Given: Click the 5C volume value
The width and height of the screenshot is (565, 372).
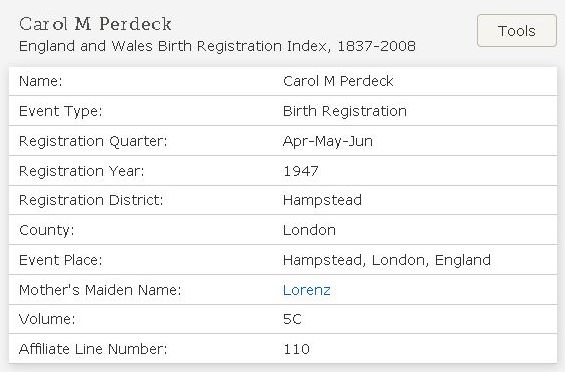Looking at the screenshot, I should coord(292,319).
